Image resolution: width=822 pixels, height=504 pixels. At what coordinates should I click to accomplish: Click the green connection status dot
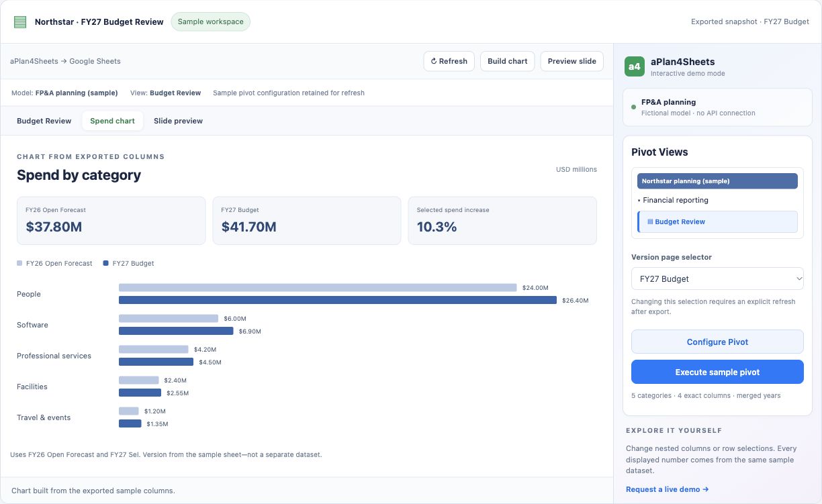[634, 107]
